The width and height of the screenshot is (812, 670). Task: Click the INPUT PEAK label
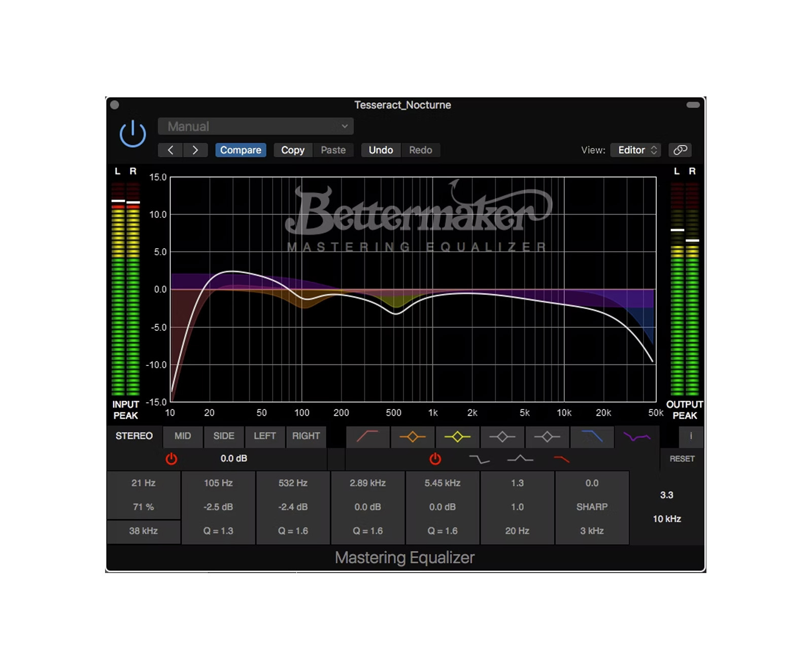point(125,410)
